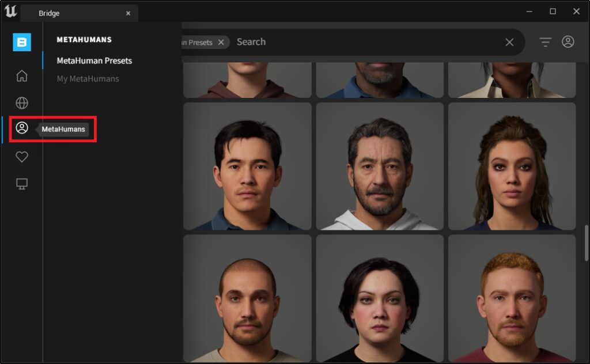The width and height of the screenshot is (590, 364).
Task: Select the red-haired bearded man preset
Action: [x=512, y=298]
